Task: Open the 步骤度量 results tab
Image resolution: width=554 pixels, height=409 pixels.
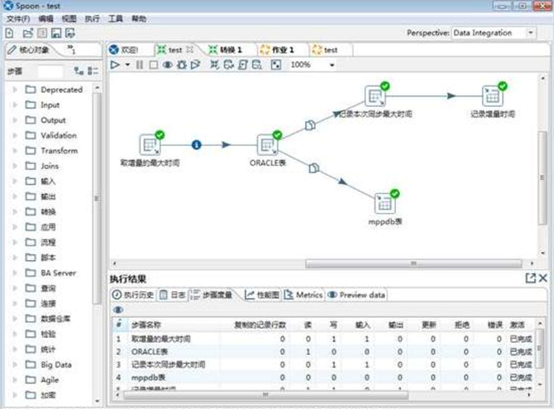Action: coord(212,295)
